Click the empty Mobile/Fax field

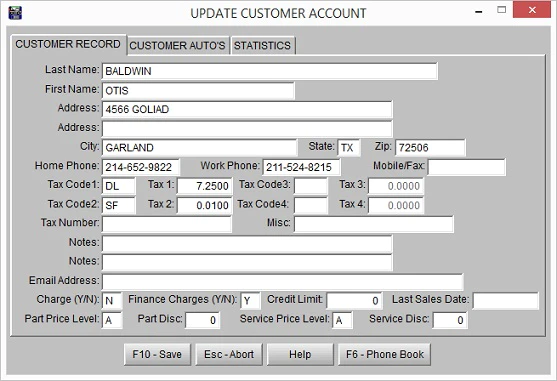tap(466, 167)
